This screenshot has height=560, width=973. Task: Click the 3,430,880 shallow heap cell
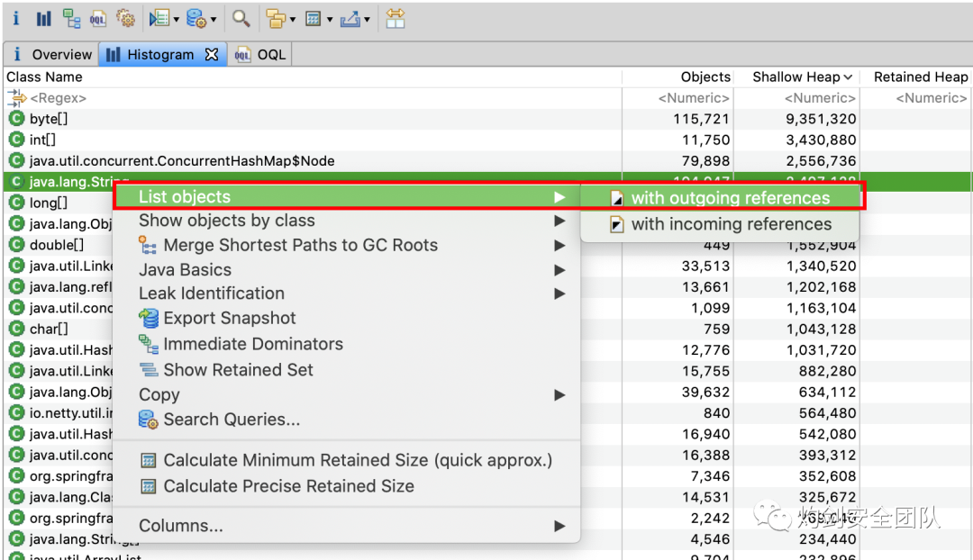(821, 140)
